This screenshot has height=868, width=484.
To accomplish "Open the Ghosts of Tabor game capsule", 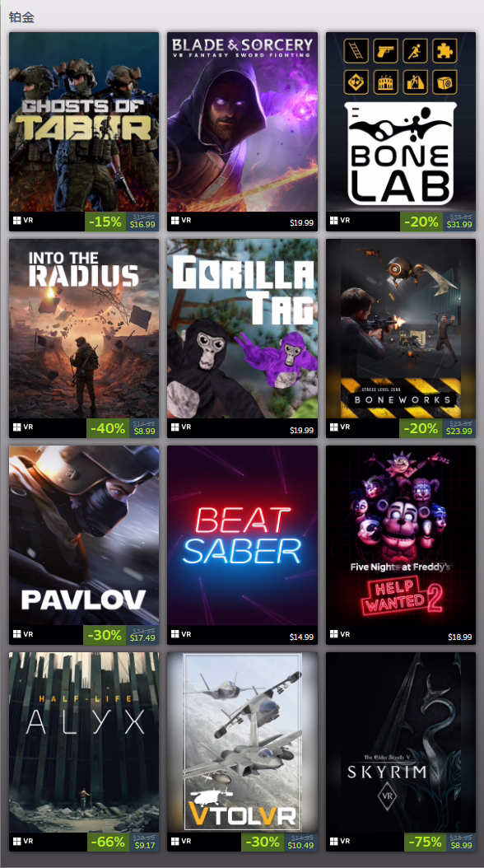I will (x=84, y=122).
